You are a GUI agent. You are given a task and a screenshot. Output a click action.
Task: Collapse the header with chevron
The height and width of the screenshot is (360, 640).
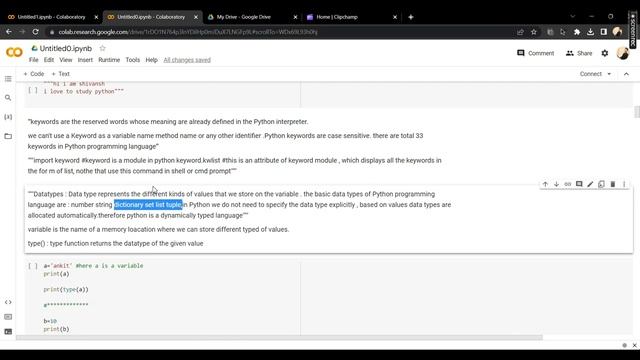(627, 74)
